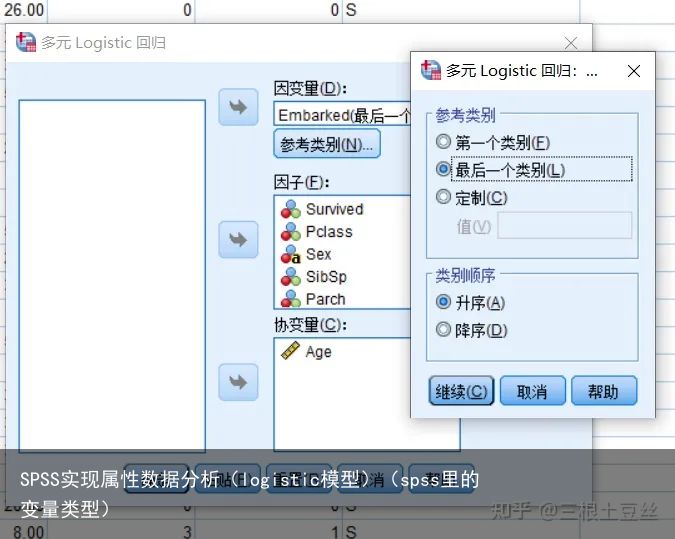Click the Age scale ruler icon
Viewport: 675px width, 539px height.
pos(290,350)
